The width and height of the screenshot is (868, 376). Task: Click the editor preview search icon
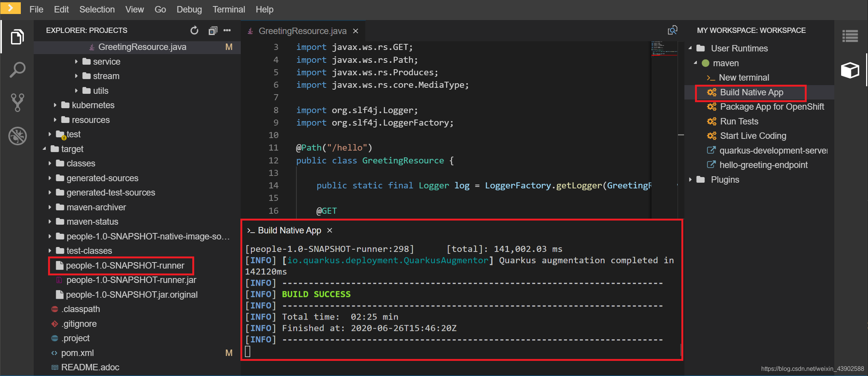coord(672,30)
